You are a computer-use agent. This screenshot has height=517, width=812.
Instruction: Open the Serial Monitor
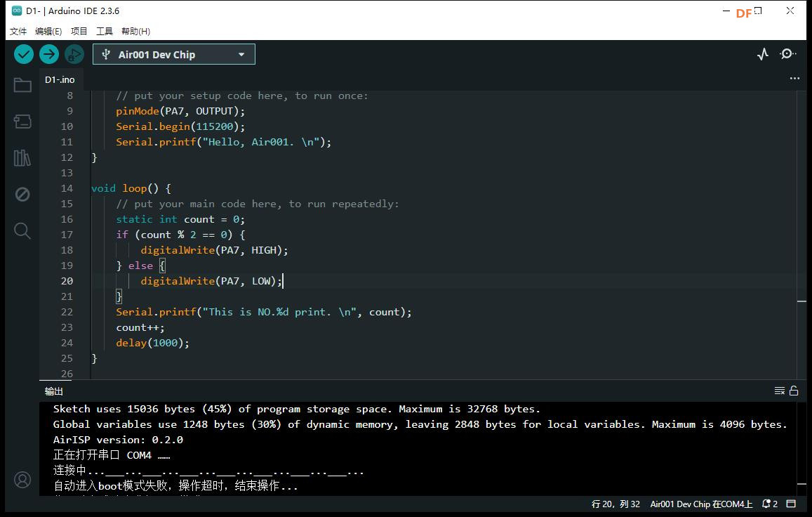tap(787, 54)
